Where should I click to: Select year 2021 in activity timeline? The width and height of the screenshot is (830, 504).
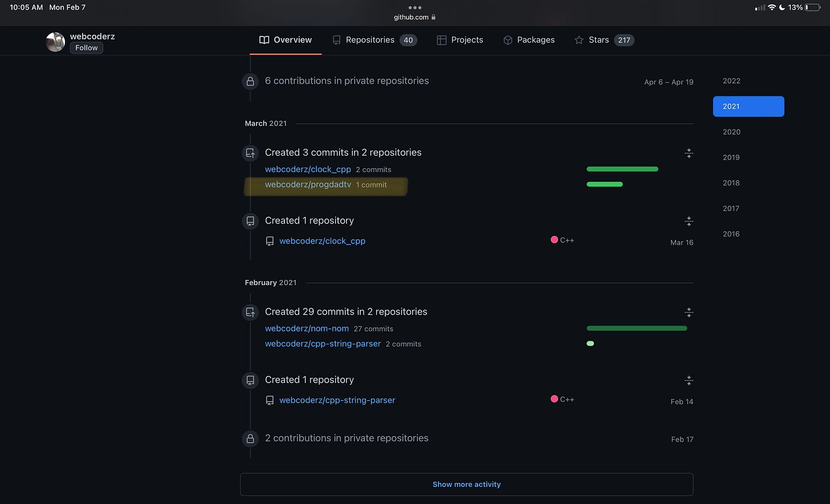[748, 107]
